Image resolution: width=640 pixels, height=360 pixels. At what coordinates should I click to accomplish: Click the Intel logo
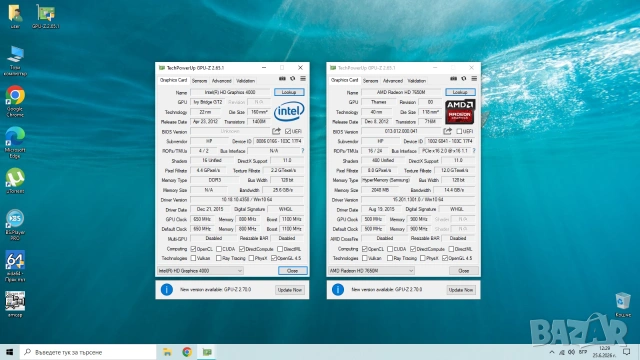pos(289,111)
